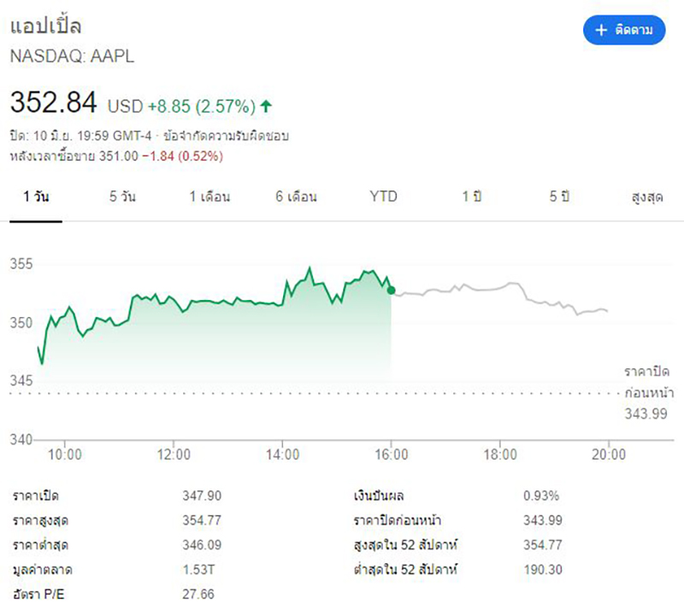Screen dimensions: 684x616
Task: Switch to the YTD tab
Action: 384,197
